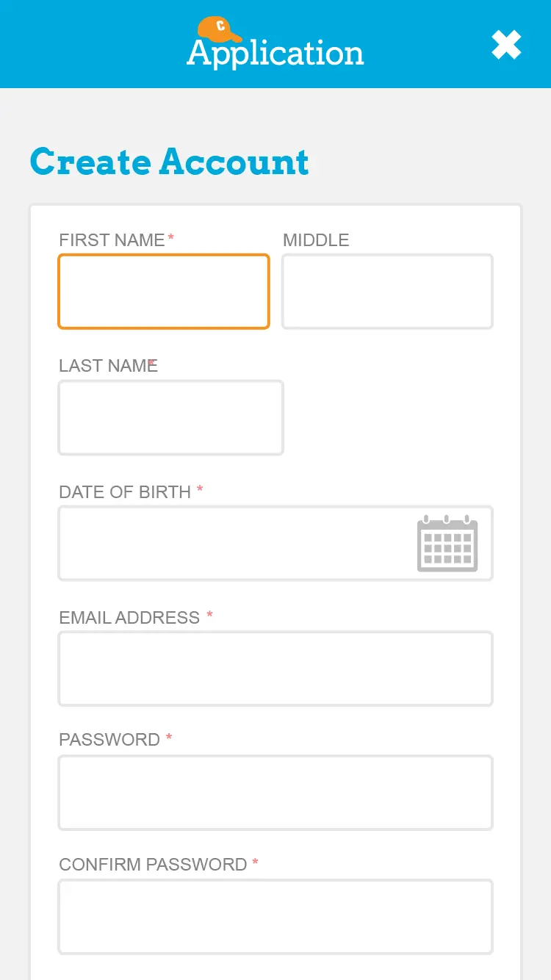Focus the Email Address field
Screen dimensions: 551x980
275,669
